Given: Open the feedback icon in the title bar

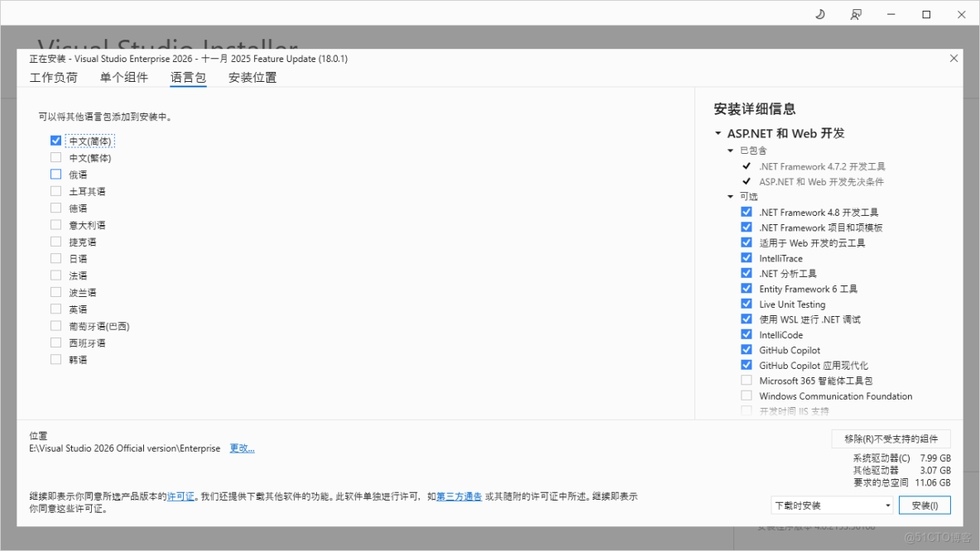Looking at the screenshot, I should [856, 13].
